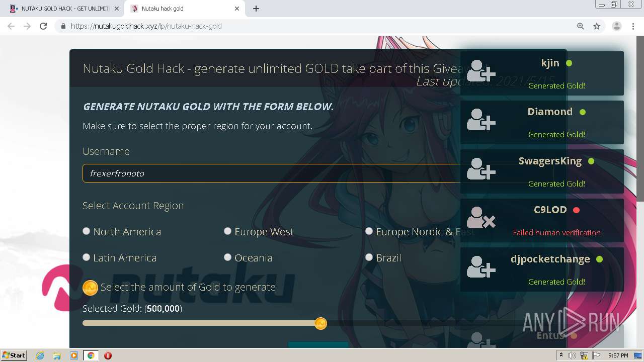Screen dimensions: 644x362
Task: Close the 'Nutaku hack gold' tab
Action: click(237, 9)
